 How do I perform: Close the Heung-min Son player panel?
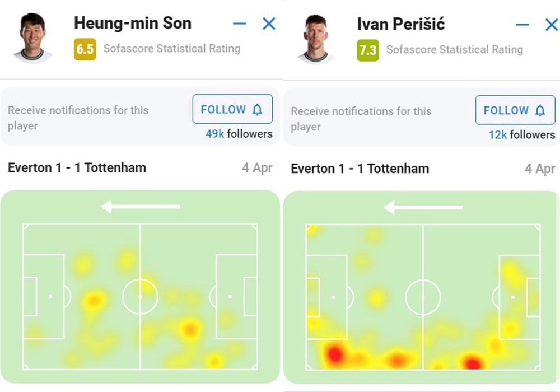pos(269,24)
